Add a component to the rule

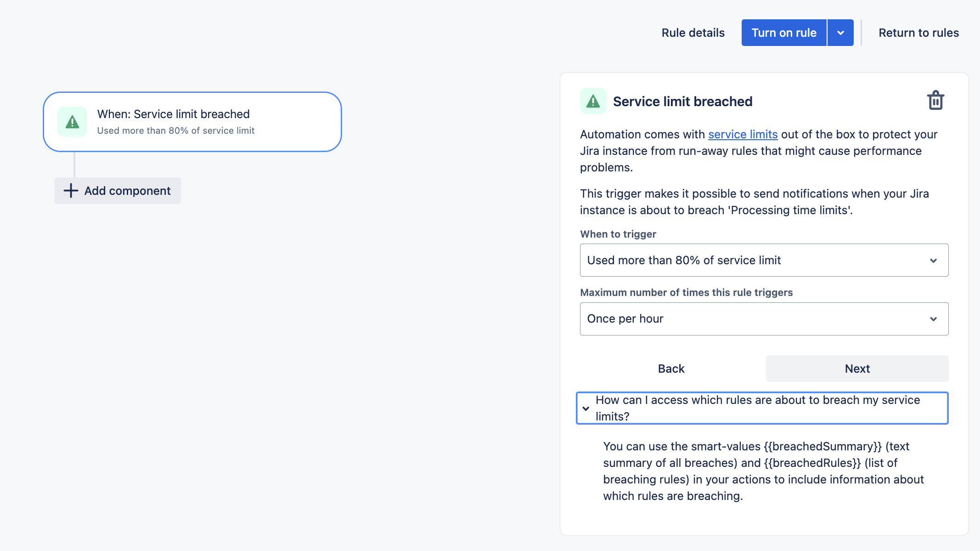pyautogui.click(x=118, y=191)
